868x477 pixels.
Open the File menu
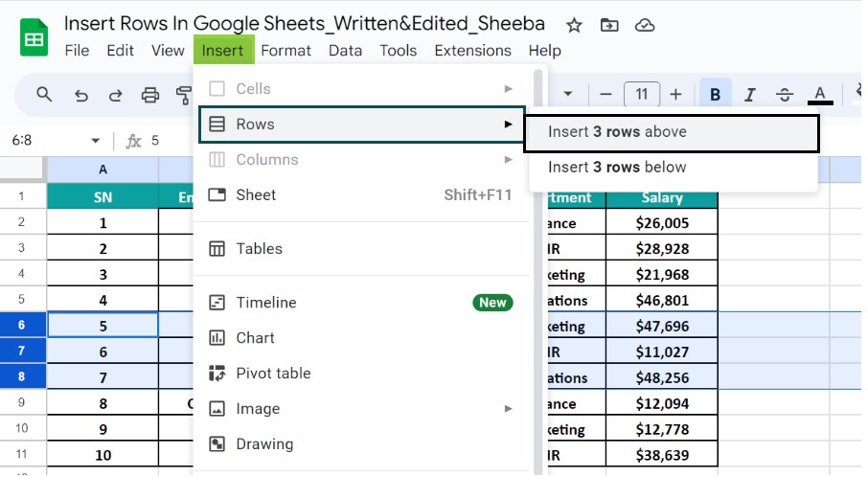[x=77, y=51]
